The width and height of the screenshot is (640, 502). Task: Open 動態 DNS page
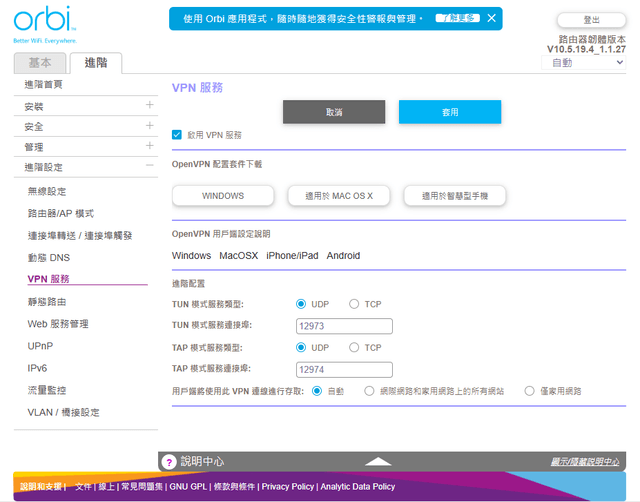tap(49, 258)
